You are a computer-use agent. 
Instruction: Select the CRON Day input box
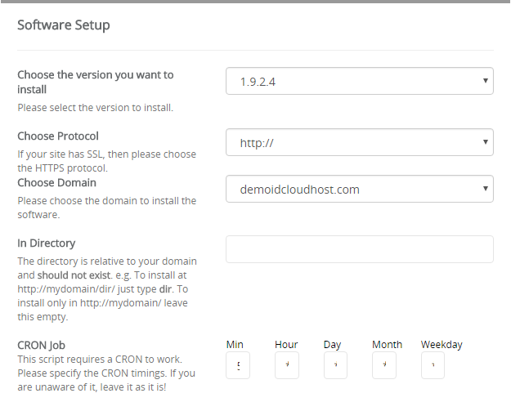click(x=335, y=365)
